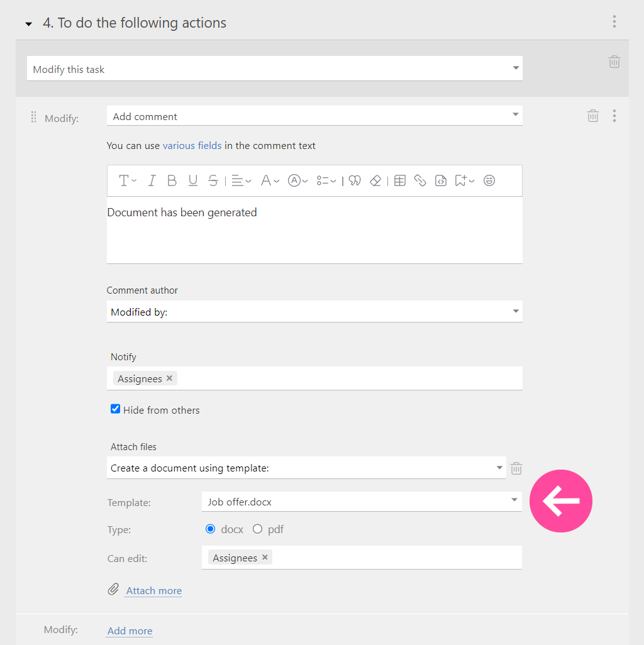Viewport: 644px width, 645px height.
Task: Collapse section 4 To do the following actions
Action: [28, 24]
